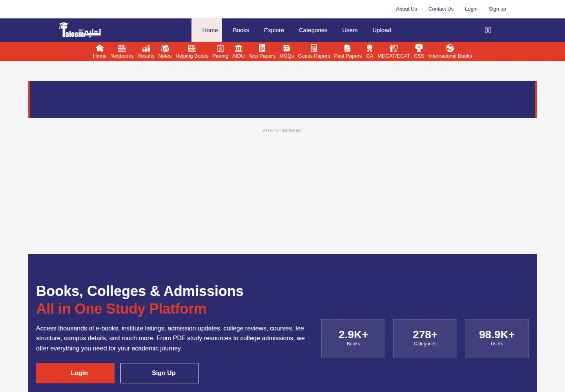
Task: Click the Sign Up button in hero
Action: 160,373
